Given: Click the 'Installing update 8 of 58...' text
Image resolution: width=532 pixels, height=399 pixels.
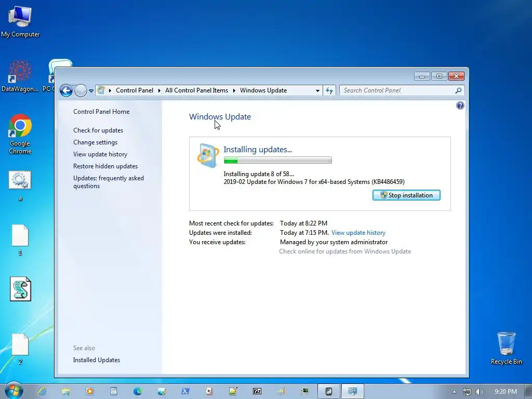Looking at the screenshot, I should coord(259,174).
